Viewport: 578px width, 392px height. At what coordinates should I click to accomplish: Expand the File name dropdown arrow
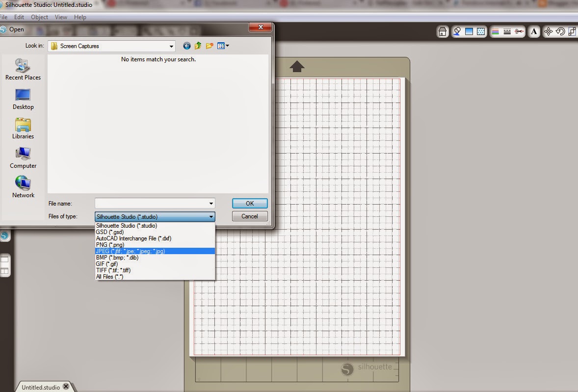point(211,204)
